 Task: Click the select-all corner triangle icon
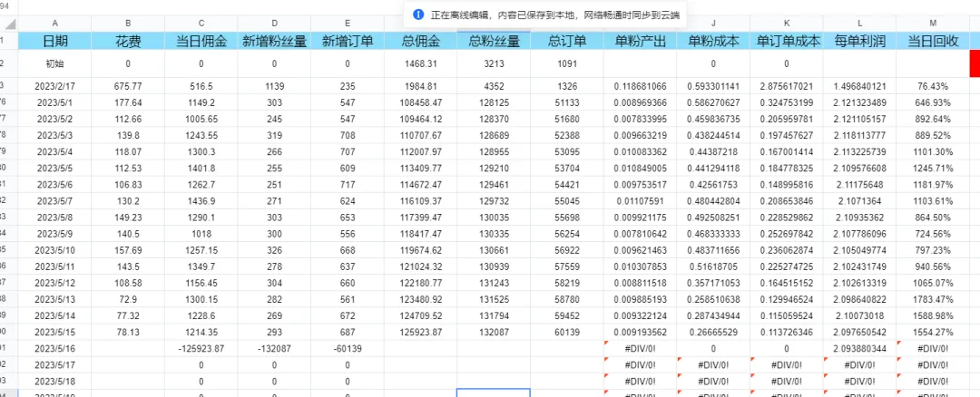click(x=9, y=24)
